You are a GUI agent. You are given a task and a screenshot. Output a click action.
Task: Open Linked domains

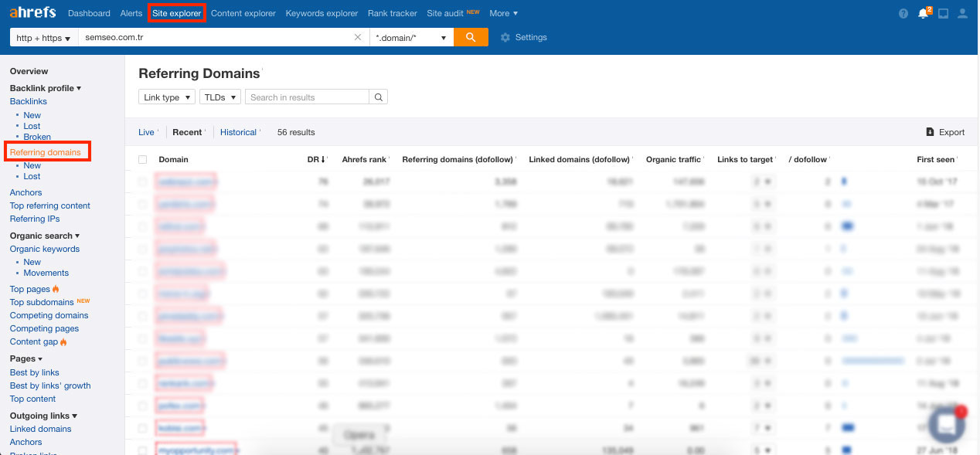click(40, 429)
